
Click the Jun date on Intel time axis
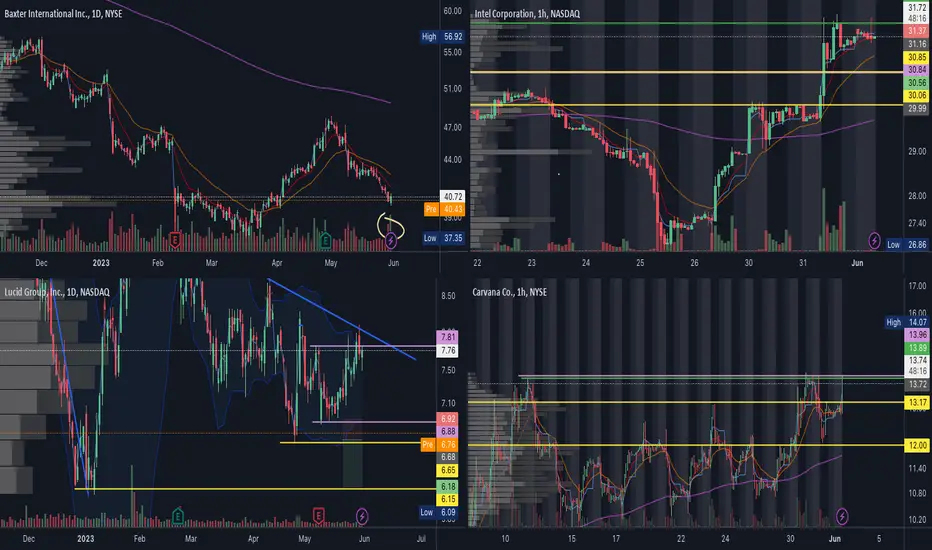pos(857,262)
